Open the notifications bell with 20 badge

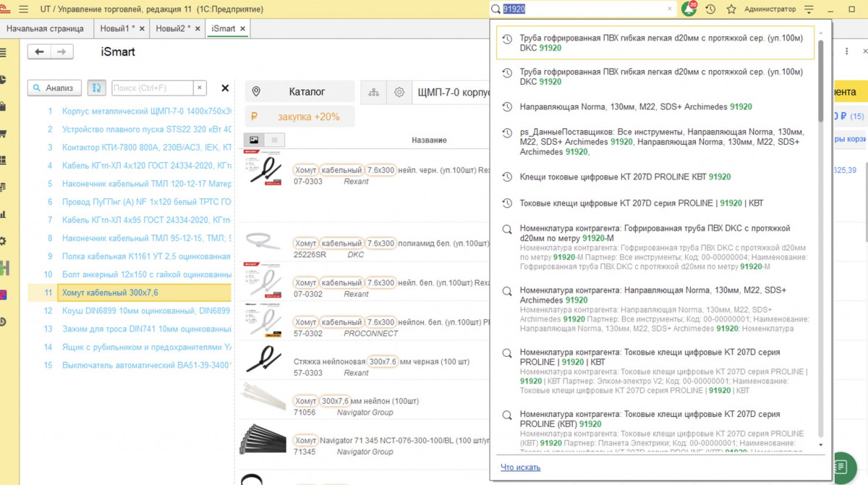[689, 9]
